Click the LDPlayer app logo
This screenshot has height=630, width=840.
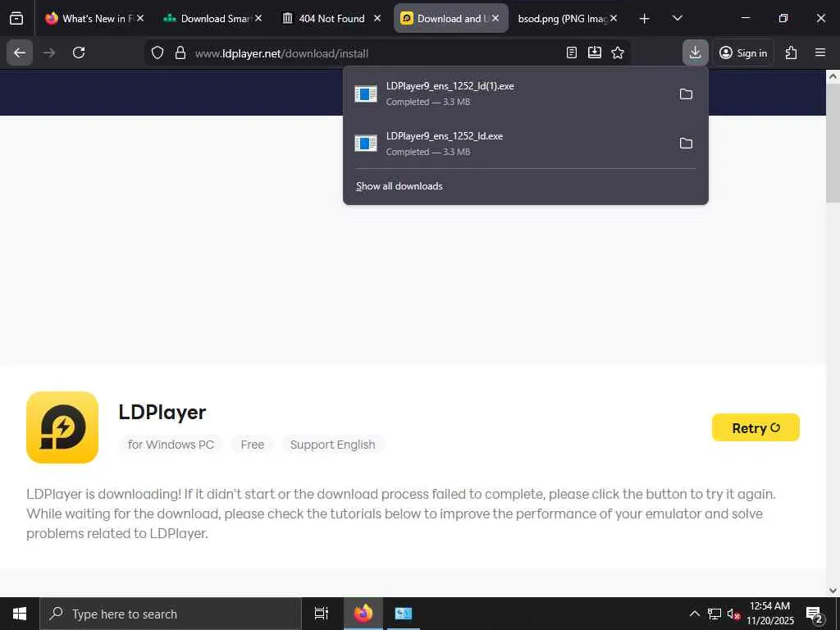62,427
